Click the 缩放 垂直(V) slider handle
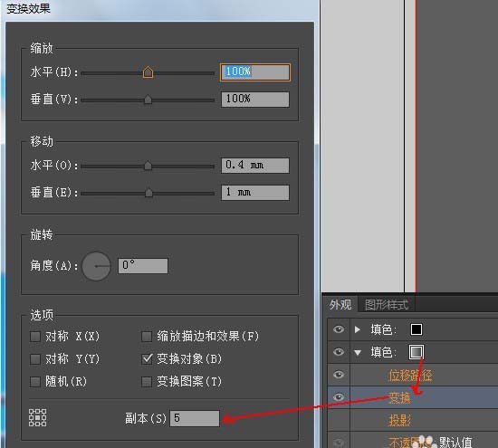 pyautogui.click(x=148, y=100)
